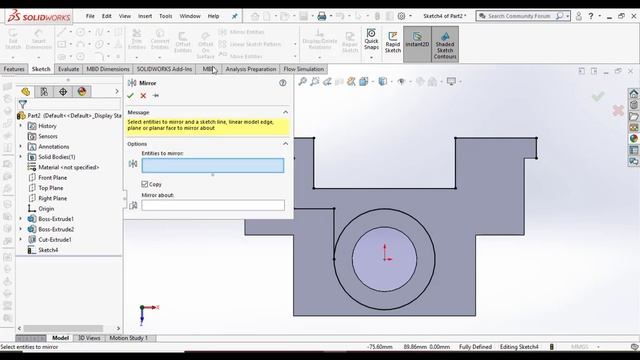Open Hide/Show Items eye icon

click(401, 82)
